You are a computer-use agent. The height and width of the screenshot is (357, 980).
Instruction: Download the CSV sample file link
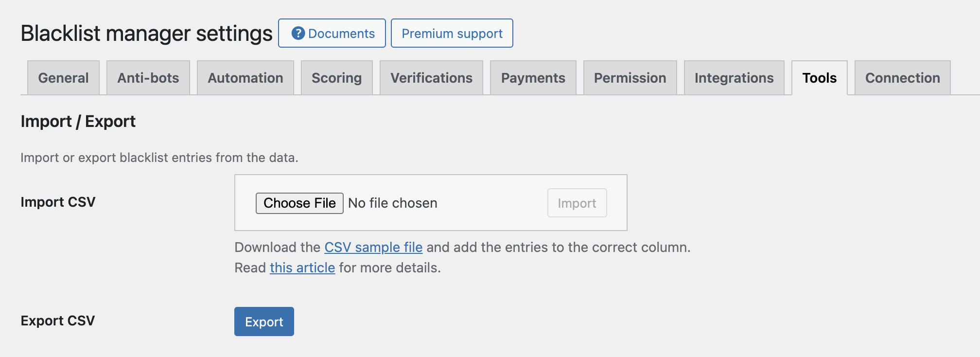tap(373, 247)
